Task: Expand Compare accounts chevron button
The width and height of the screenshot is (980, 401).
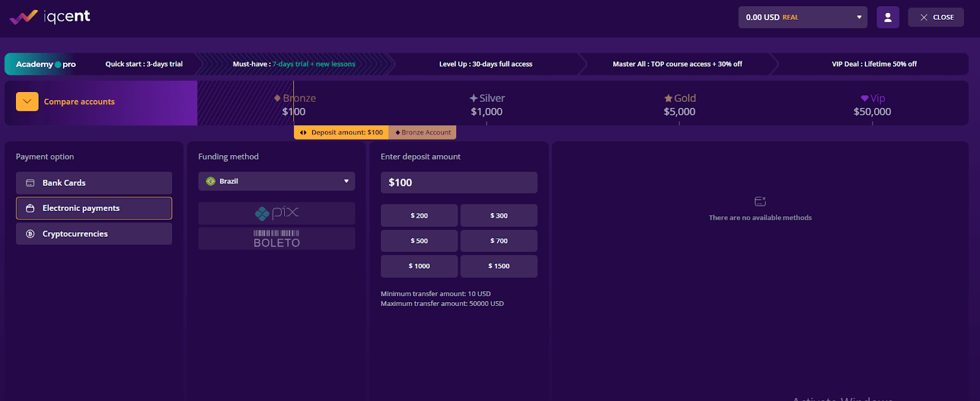Action: (x=27, y=102)
